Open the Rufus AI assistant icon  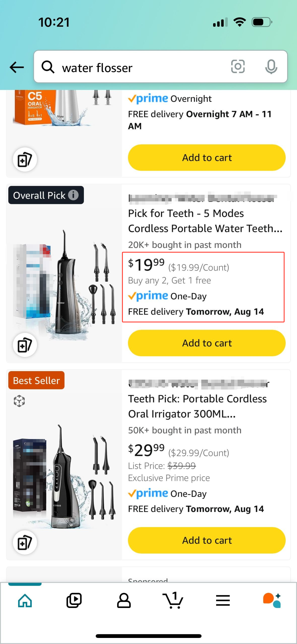click(272, 600)
